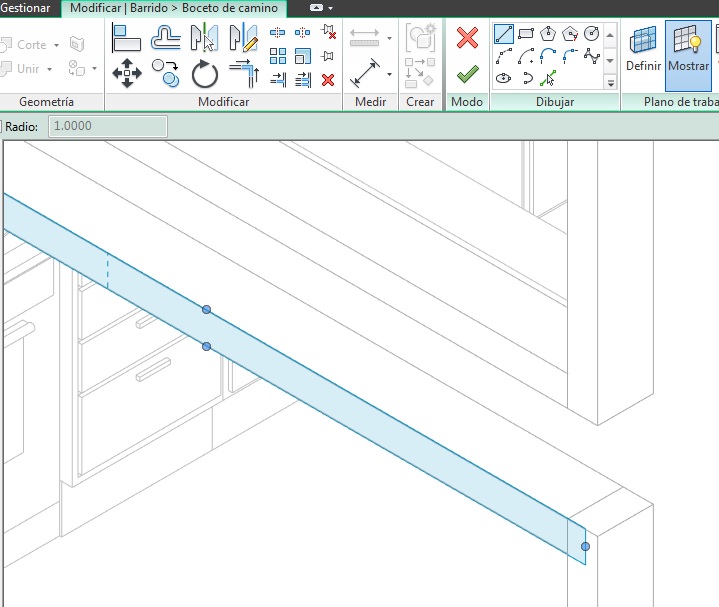Click the Radio value input field

pyautogui.click(x=108, y=126)
